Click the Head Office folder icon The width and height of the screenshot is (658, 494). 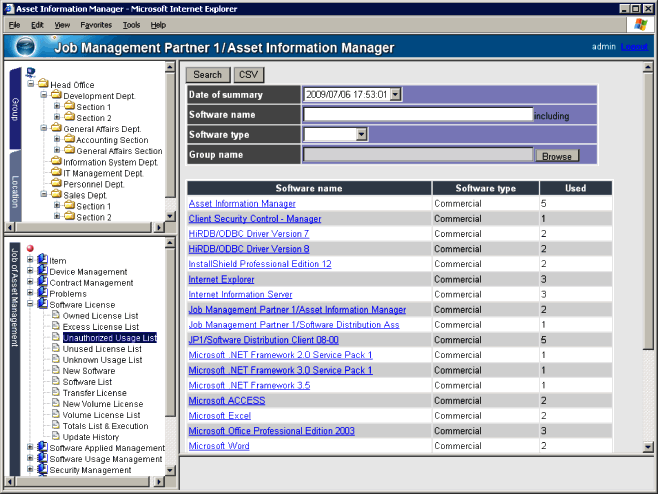click(43, 85)
